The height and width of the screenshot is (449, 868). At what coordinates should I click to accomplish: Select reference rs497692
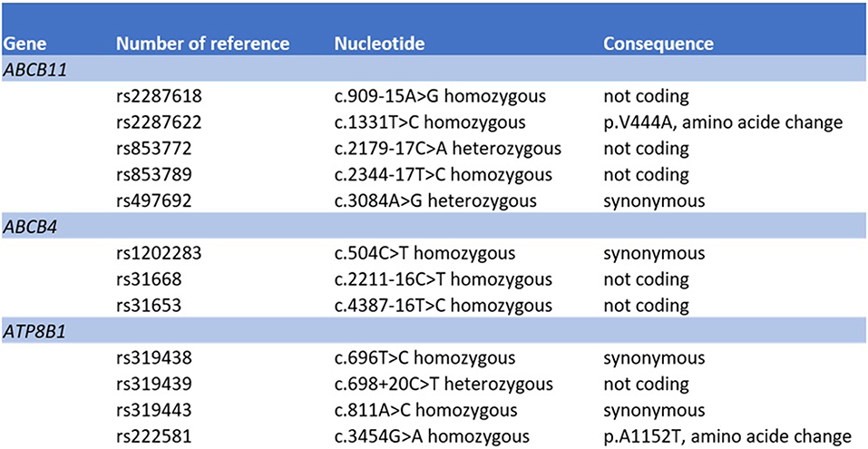point(153,201)
